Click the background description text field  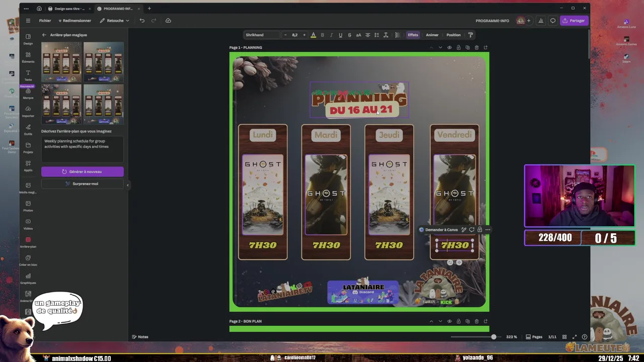coord(83,150)
